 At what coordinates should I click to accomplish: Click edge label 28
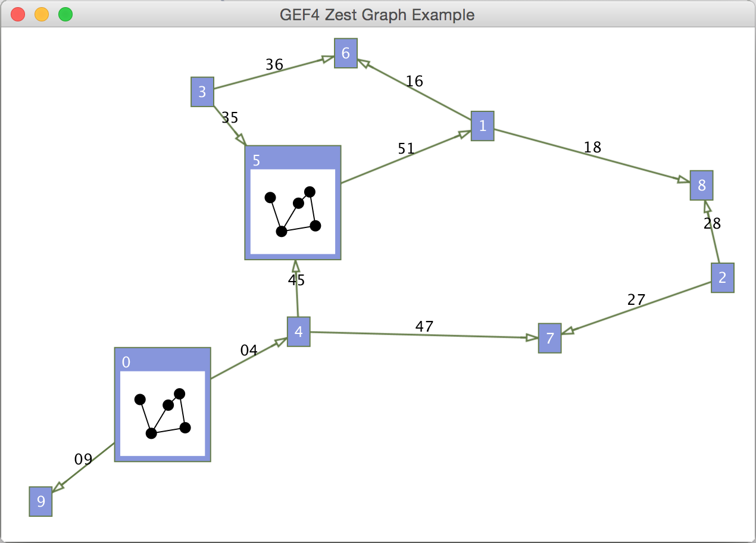pos(712,224)
